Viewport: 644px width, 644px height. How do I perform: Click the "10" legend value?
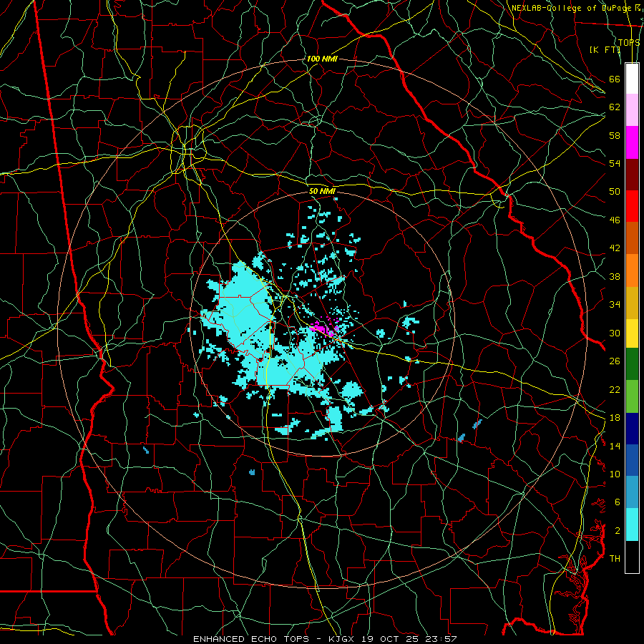click(615, 474)
